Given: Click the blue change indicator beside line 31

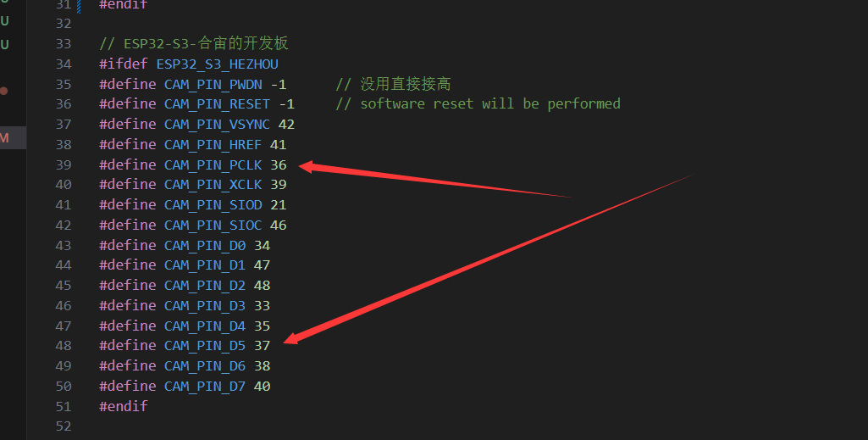Looking at the screenshot, I should click(80, 5).
